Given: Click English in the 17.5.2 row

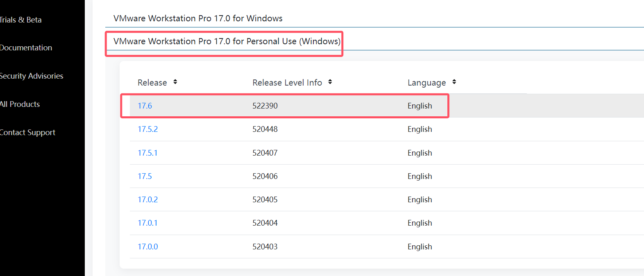Looking at the screenshot, I should 420,129.
